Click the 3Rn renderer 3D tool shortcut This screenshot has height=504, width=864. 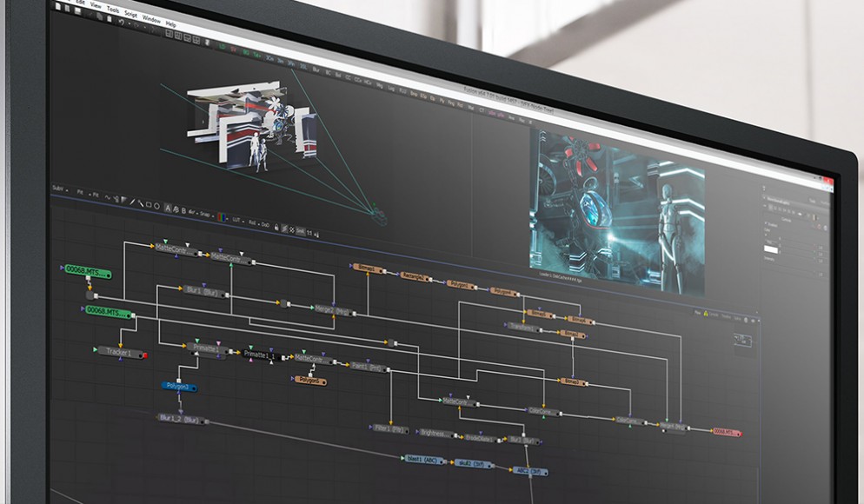tap(291, 63)
